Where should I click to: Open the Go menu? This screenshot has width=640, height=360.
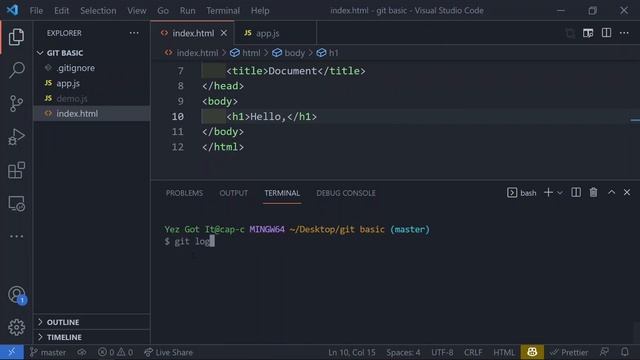pyautogui.click(x=163, y=11)
